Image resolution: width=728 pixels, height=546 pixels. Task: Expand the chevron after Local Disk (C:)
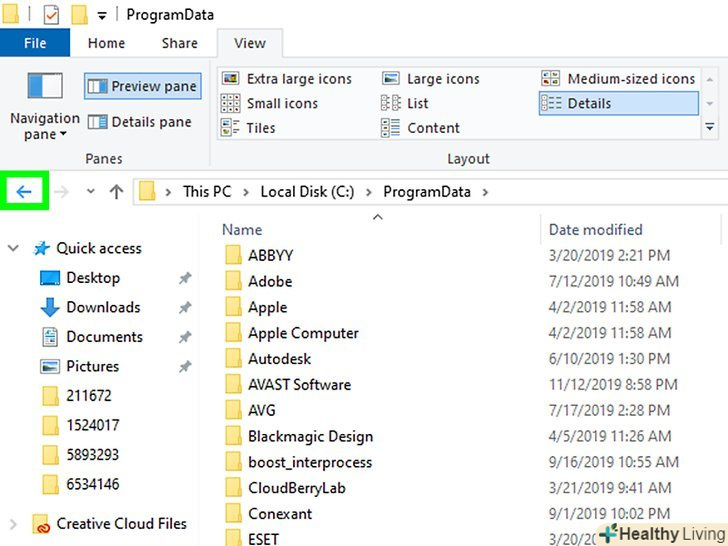pyautogui.click(x=369, y=192)
